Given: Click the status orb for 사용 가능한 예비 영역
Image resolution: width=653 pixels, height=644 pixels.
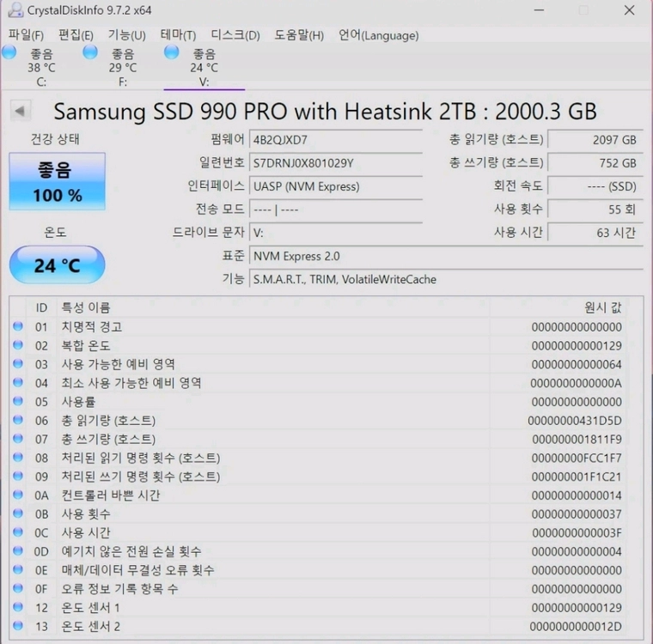Looking at the screenshot, I should coord(18,364).
